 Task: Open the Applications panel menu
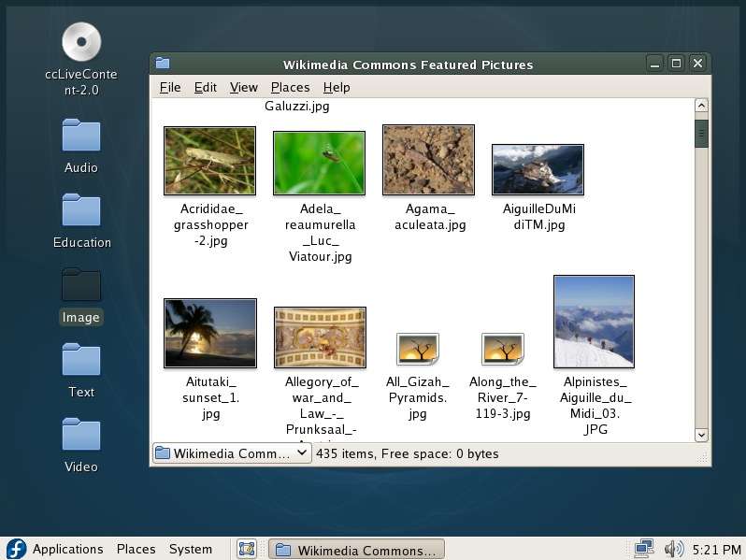(x=67, y=549)
